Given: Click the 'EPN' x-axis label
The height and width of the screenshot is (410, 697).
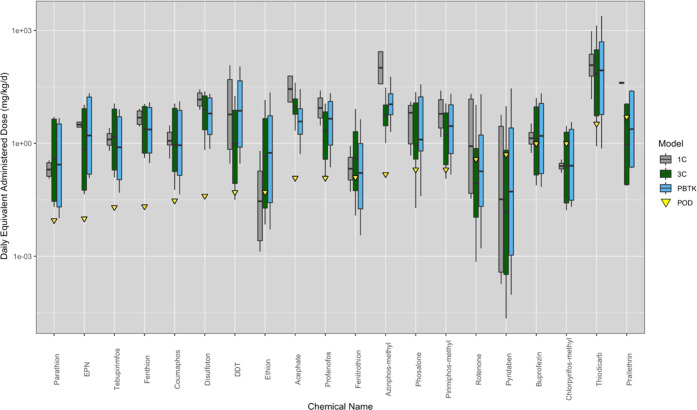Looking at the screenshot, I should tap(86, 370).
